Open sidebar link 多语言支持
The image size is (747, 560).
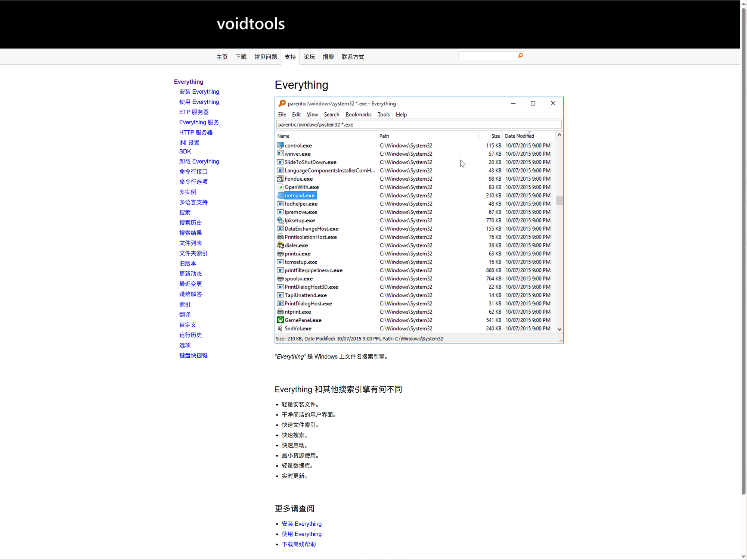tap(193, 202)
